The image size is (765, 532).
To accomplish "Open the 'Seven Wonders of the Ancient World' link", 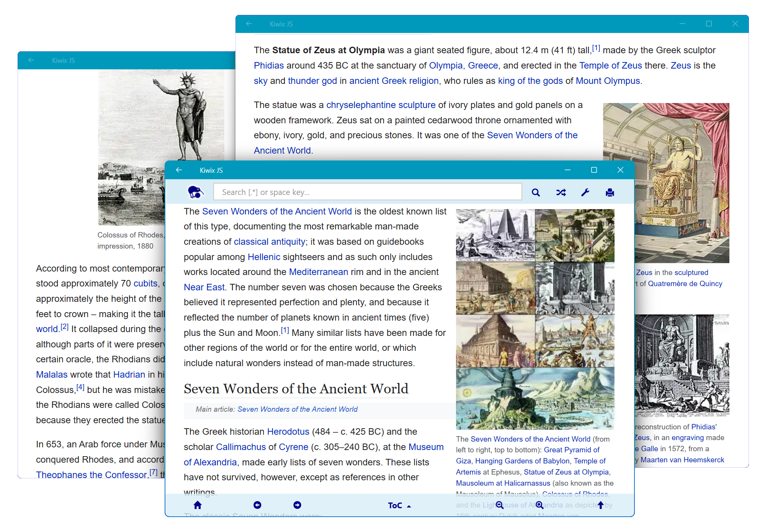I will point(277,211).
